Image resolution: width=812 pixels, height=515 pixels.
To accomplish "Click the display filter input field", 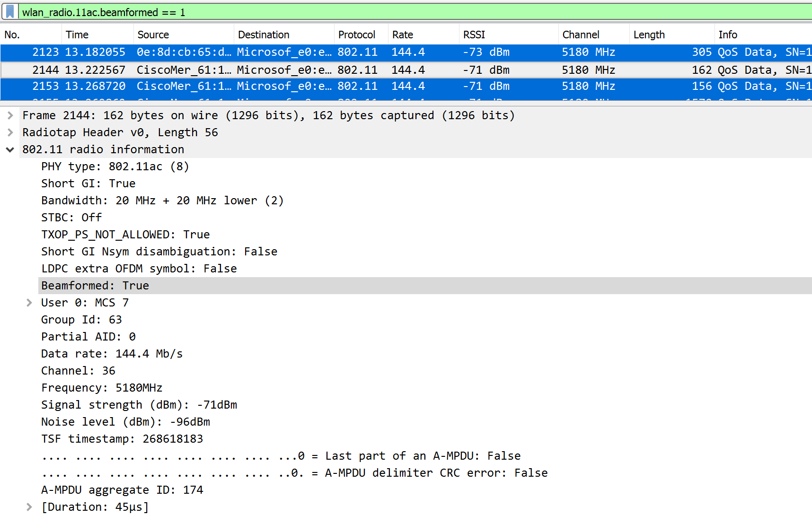I will [x=379, y=12].
